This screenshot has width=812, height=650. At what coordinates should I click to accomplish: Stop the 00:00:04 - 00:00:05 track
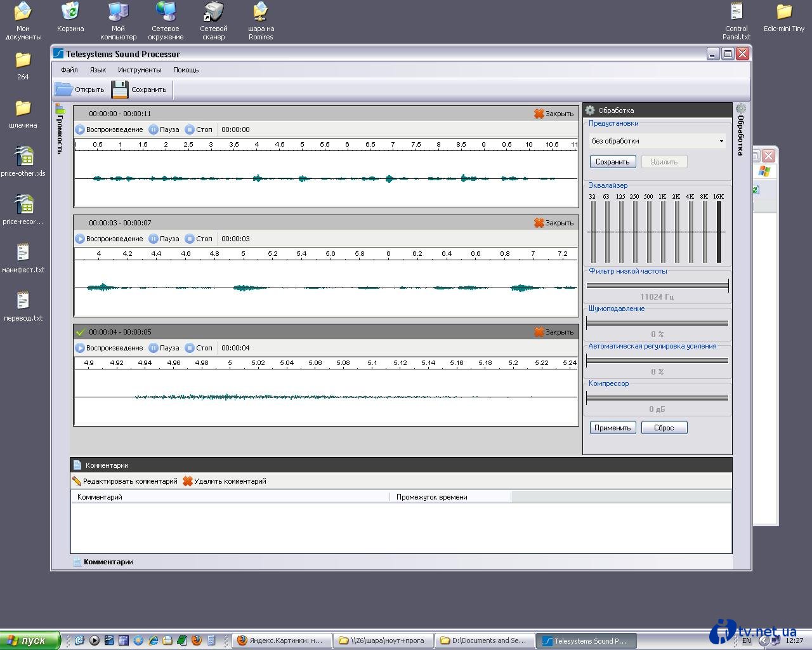199,348
